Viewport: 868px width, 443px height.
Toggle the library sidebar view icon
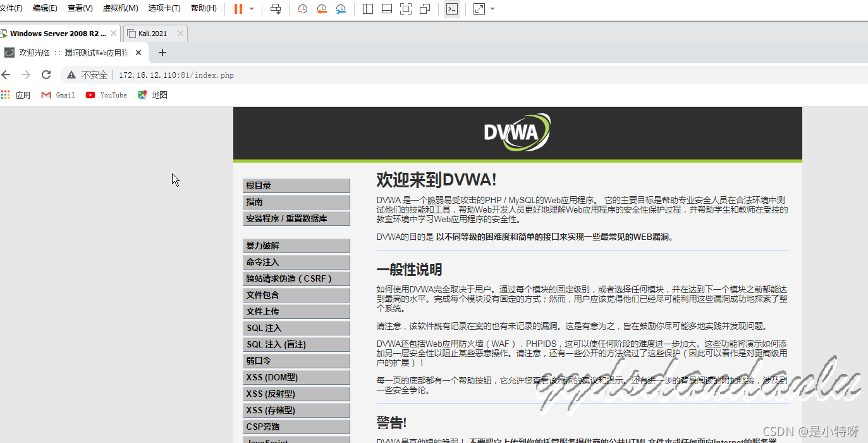[368, 9]
